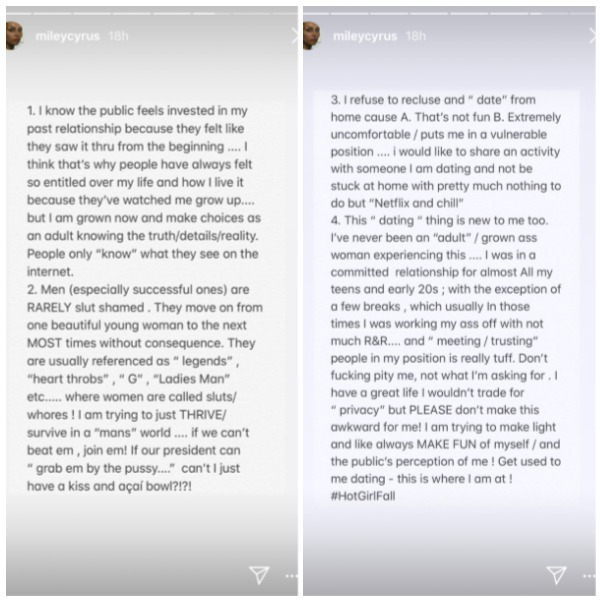
Task: Tap the profile avatar in the right story
Action: [311, 36]
